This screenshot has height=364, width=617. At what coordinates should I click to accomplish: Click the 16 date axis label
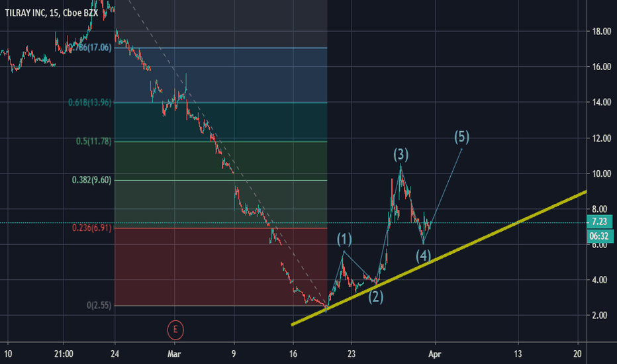tap(293, 354)
